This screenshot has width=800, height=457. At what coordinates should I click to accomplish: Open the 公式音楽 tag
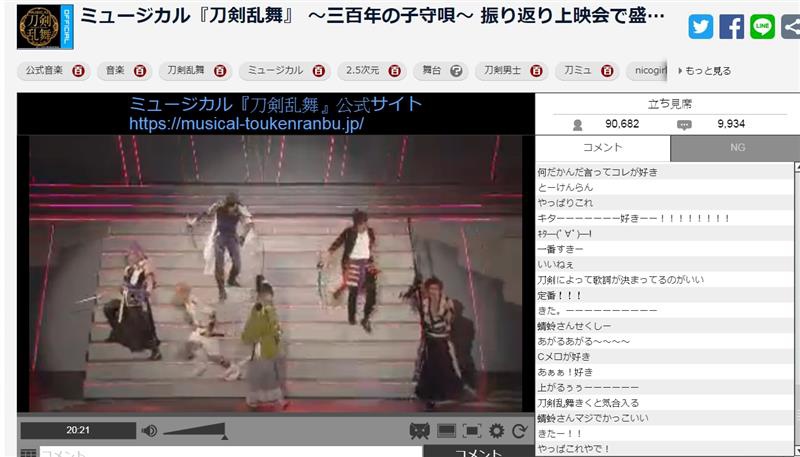(44, 70)
